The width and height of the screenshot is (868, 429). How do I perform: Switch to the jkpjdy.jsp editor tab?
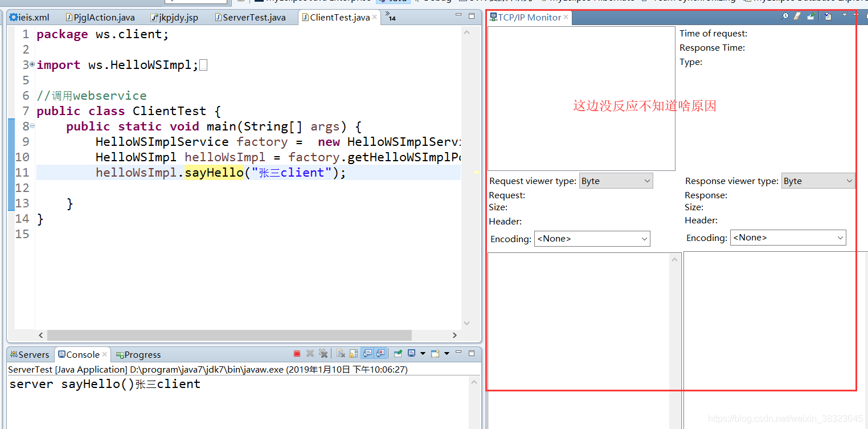pos(174,18)
